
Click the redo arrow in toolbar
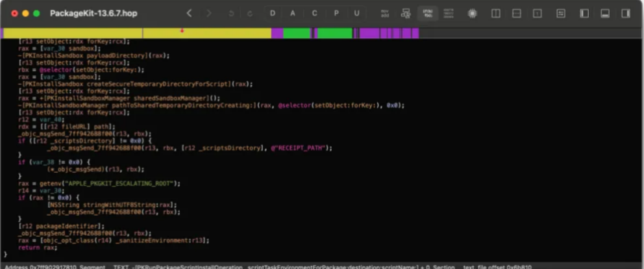coord(250,14)
